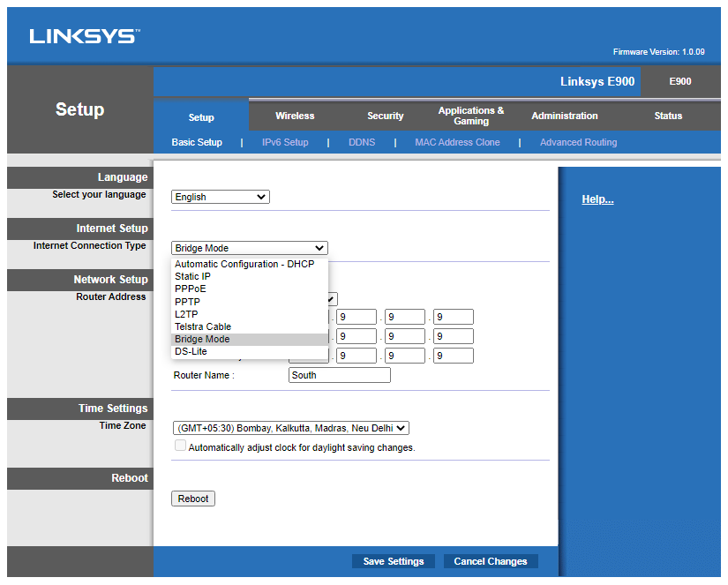The image size is (728, 585).
Task: Open IPv6 Setup sub-tab
Action: click(x=285, y=142)
